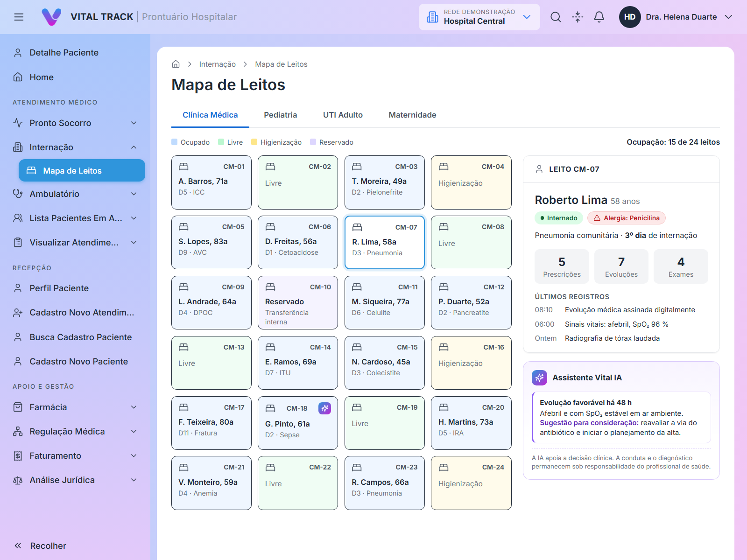747x560 pixels.
Task: Open Exames count card
Action: pyautogui.click(x=681, y=266)
